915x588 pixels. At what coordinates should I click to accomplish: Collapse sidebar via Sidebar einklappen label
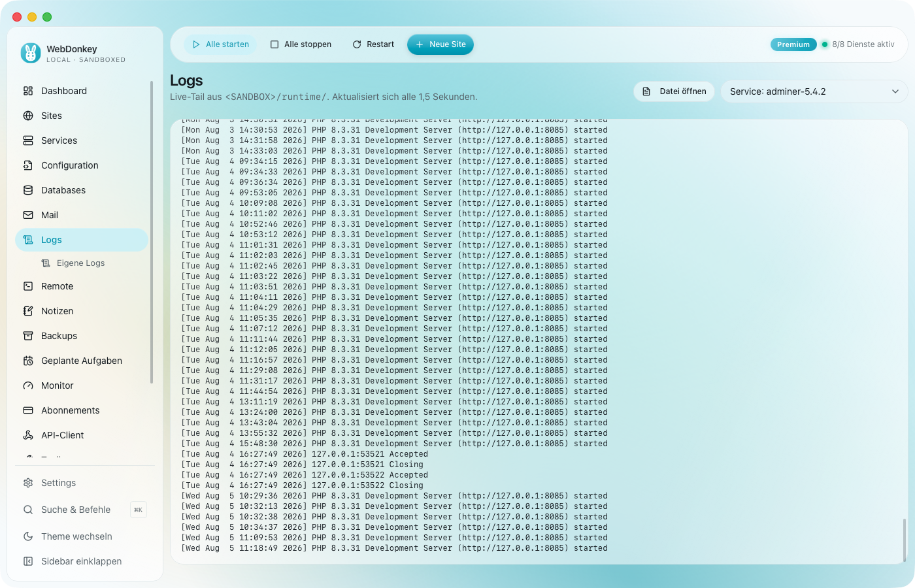click(81, 561)
